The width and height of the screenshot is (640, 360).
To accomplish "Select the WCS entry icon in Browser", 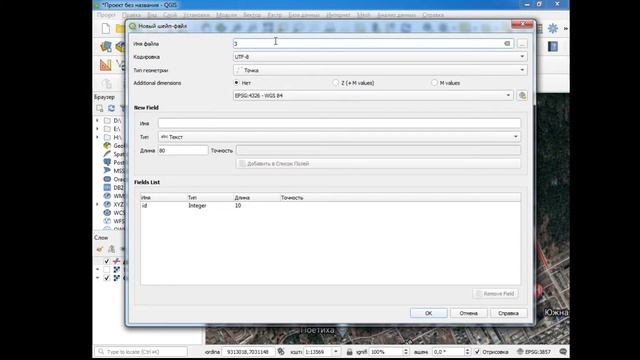I will pos(107,213).
